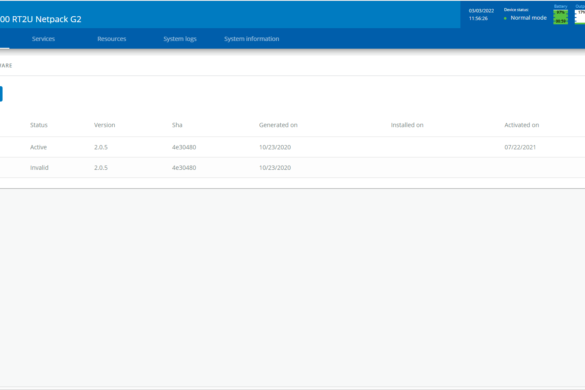This screenshot has height=390, width=585.
Task: Sort table by Status column
Action: coord(39,125)
